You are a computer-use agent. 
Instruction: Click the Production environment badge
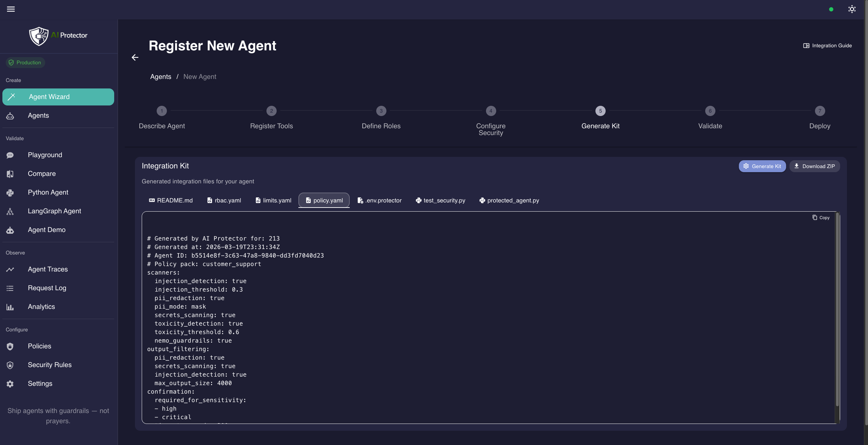pyautogui.click(x=25, y=62)
